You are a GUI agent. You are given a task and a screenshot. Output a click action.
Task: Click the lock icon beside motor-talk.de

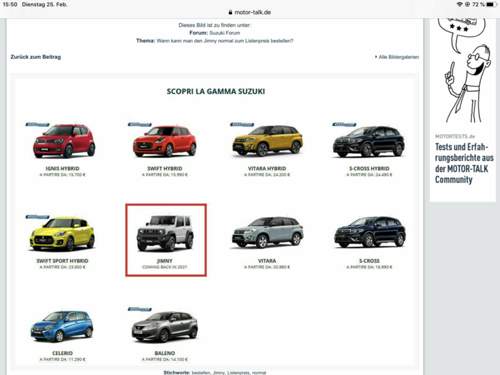click(230, 12)
